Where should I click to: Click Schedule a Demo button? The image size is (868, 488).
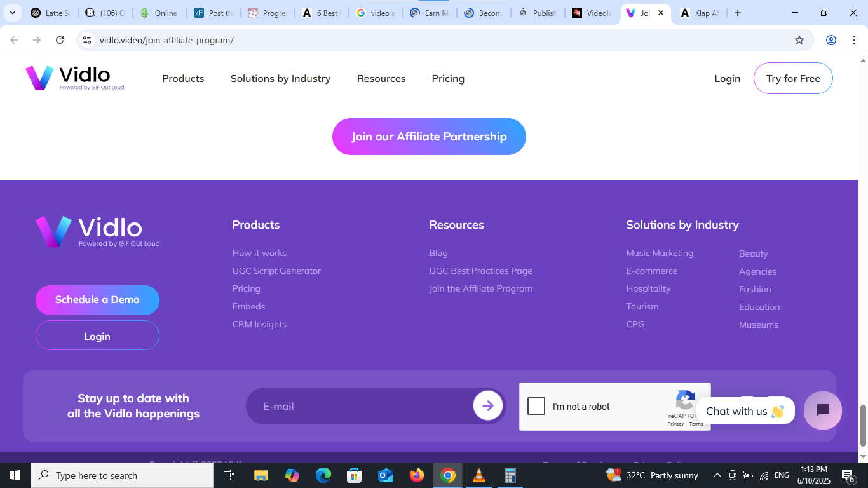97,300
